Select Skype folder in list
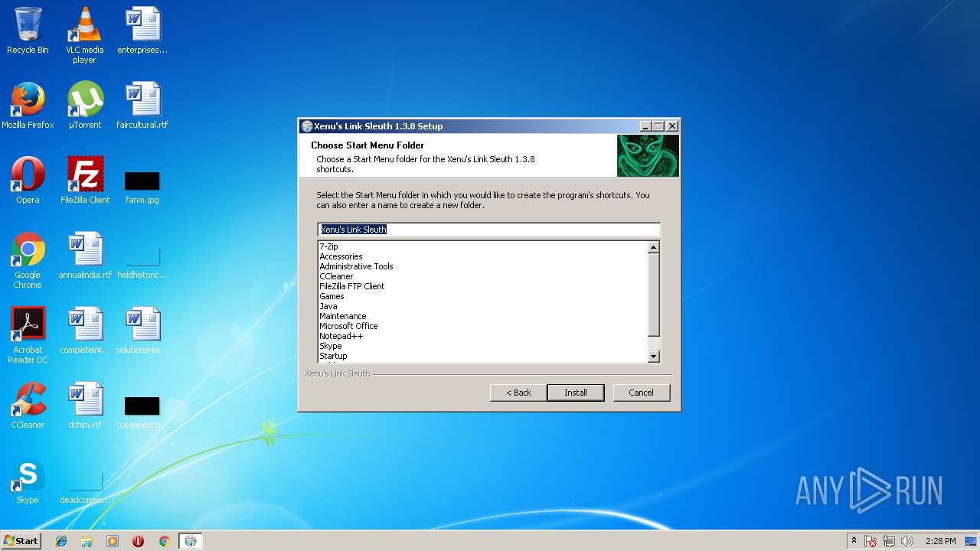Viewport: 980px width, 551px height. point(331,346)
